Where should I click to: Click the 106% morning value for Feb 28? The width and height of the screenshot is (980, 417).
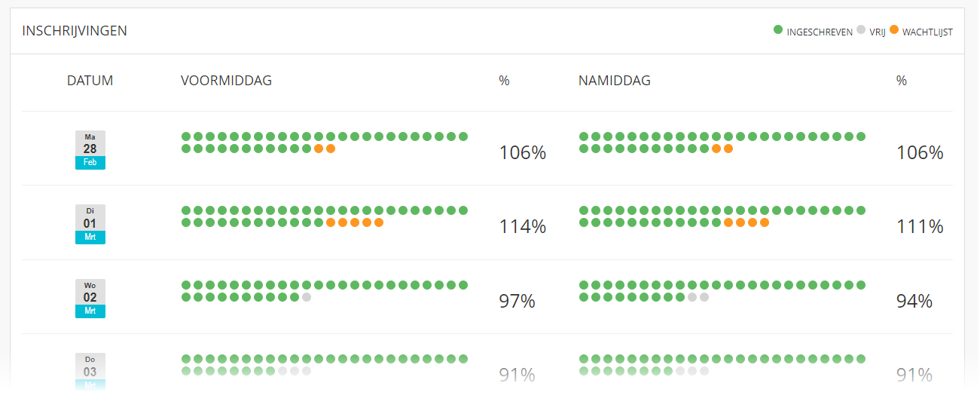pos(522,153)
